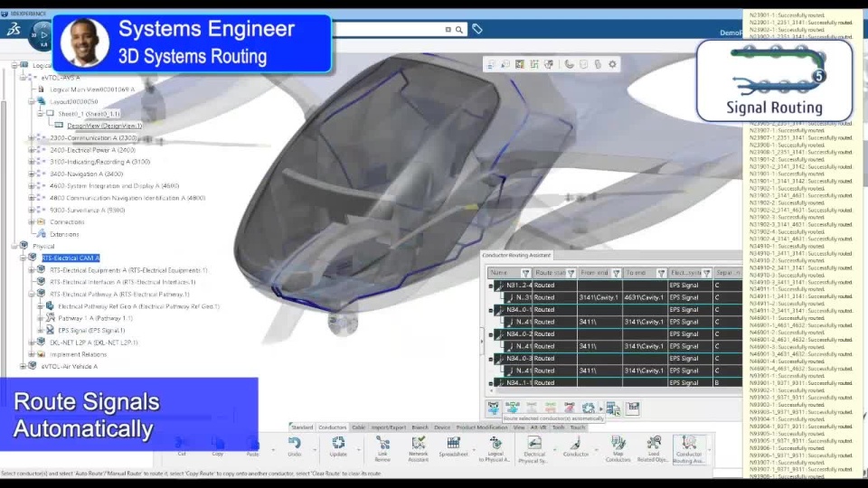Click the mouse icon in floating view toolbar
The width and height of the screenshot is (868, 488).
[598, 64]
